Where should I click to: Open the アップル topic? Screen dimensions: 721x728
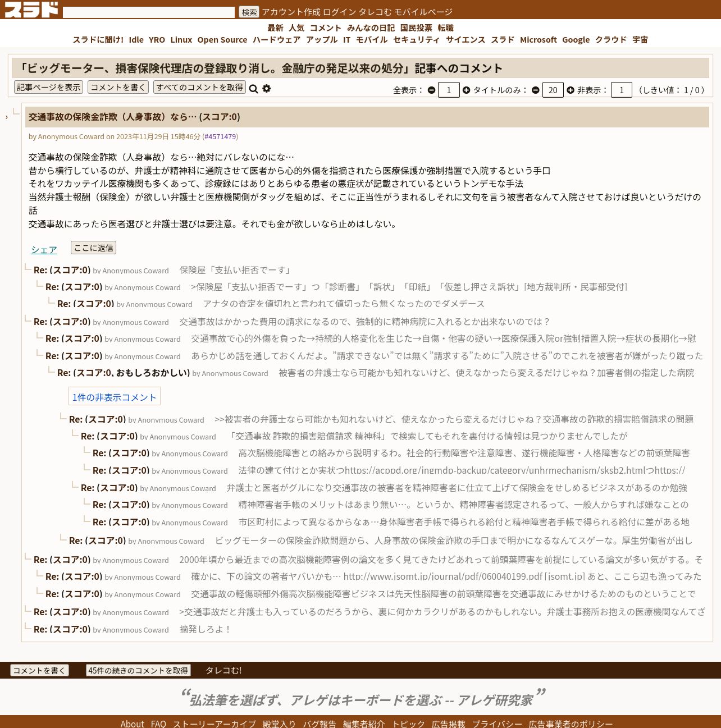tap(322, 40)
